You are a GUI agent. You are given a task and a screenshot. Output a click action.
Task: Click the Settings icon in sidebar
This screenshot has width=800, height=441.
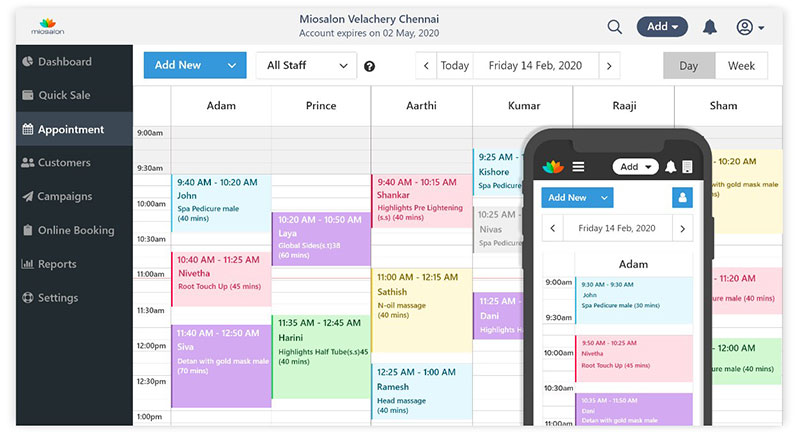coord(28,298)
